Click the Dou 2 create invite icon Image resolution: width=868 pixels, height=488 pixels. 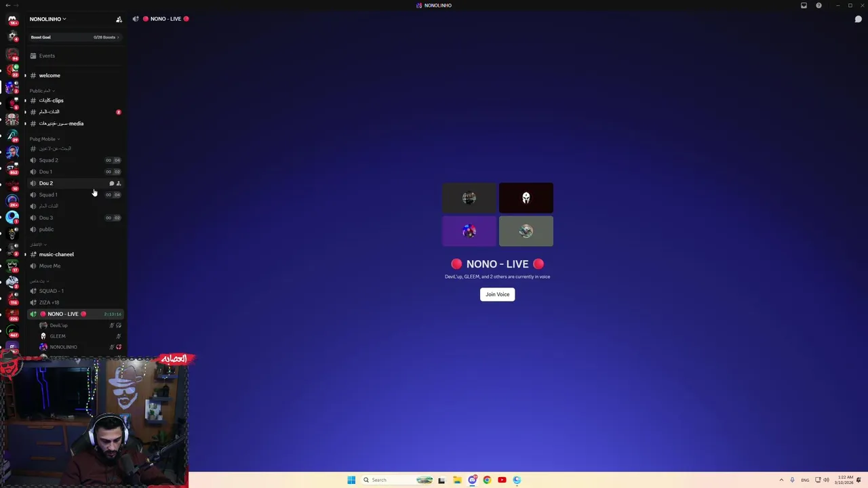pos(119,183)
